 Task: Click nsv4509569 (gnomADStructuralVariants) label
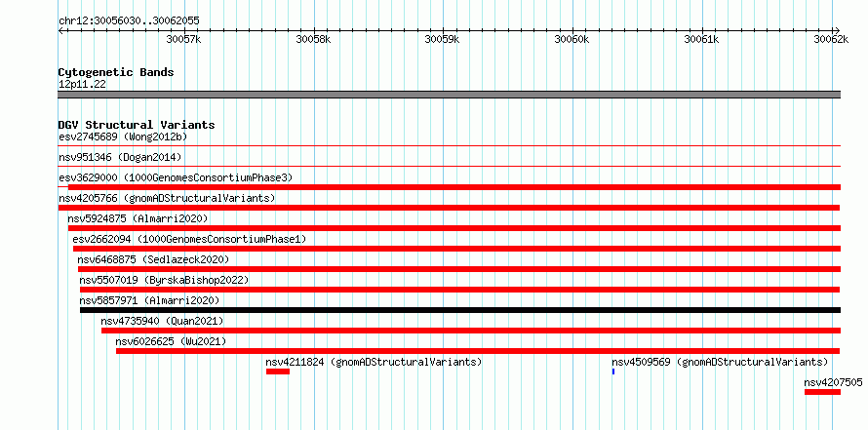click(720, 362)
